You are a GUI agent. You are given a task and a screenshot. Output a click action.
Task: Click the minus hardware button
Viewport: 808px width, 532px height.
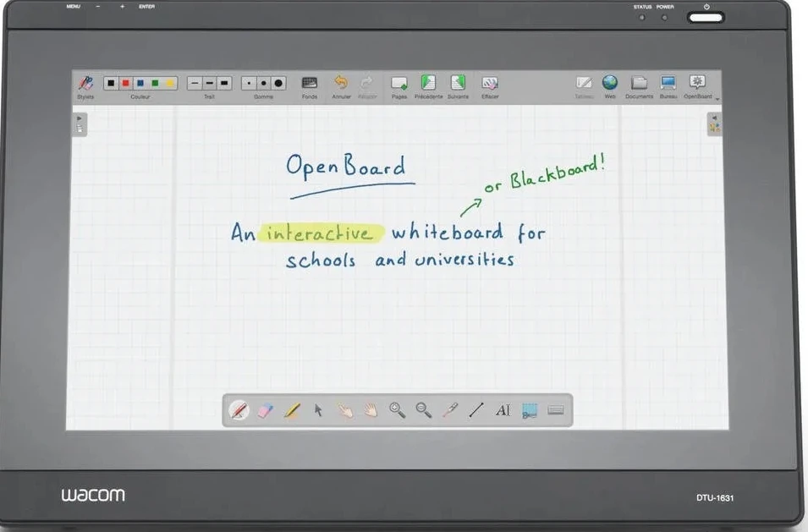click(98, 7)
